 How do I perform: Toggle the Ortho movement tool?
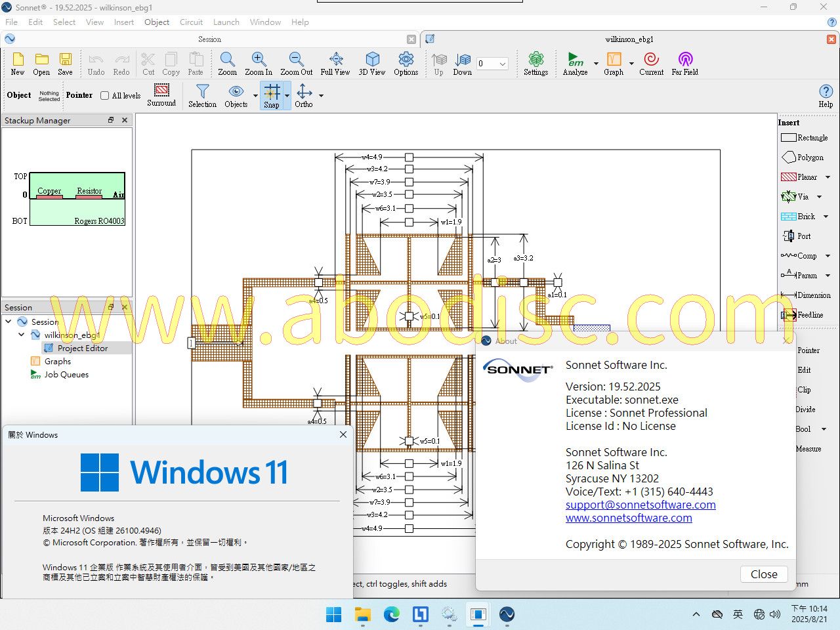point(304,96)
